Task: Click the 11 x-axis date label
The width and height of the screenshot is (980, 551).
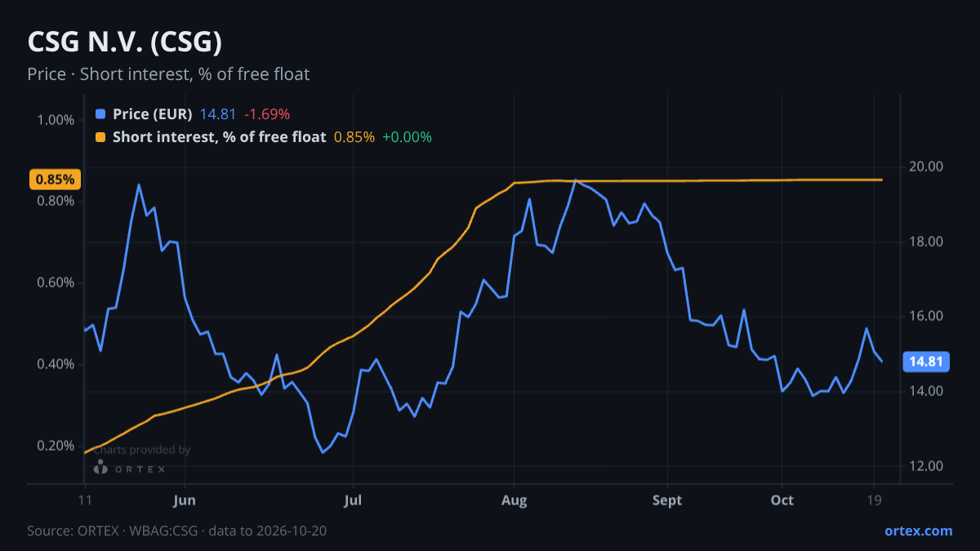Action: pos(84,500)
